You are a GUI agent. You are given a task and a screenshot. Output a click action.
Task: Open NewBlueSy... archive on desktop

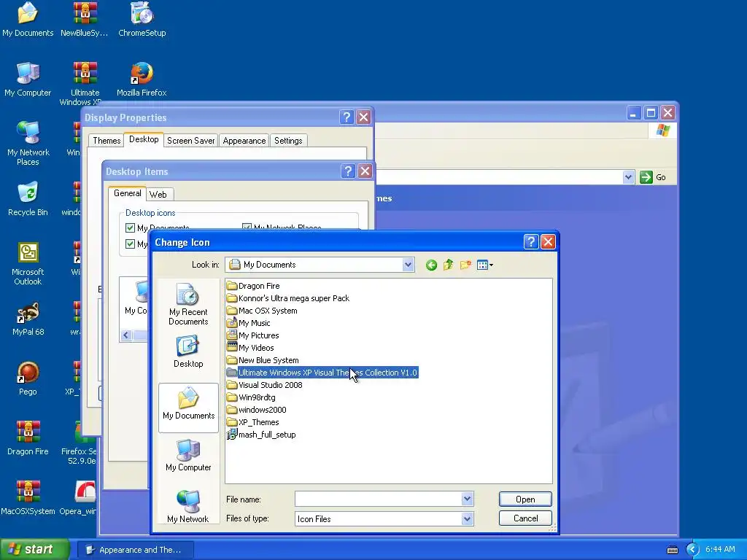[x=85, y=20]
